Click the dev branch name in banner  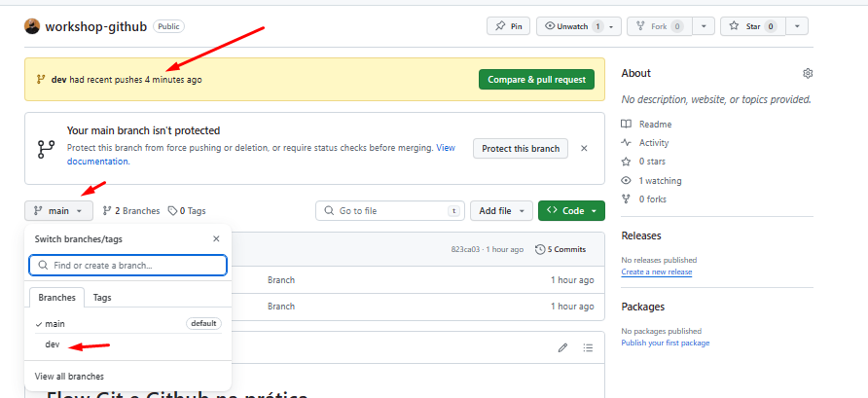(x=58, y=80)
